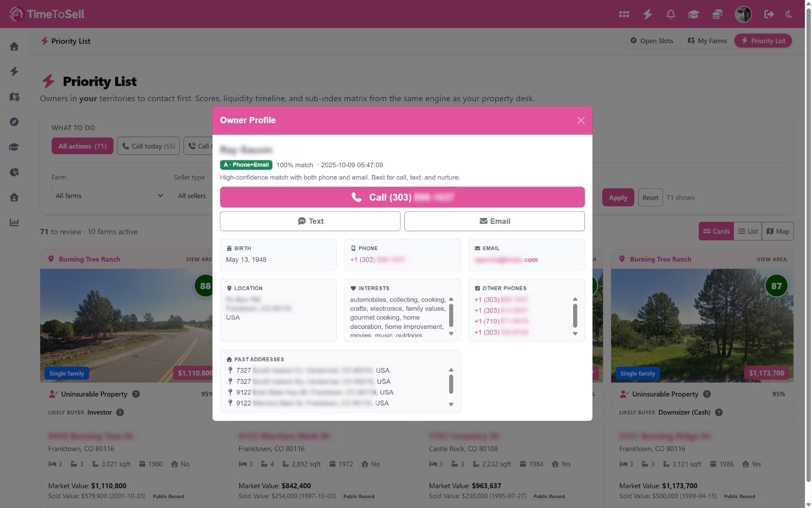Click Public Record badge for $842,400 property

359,496
